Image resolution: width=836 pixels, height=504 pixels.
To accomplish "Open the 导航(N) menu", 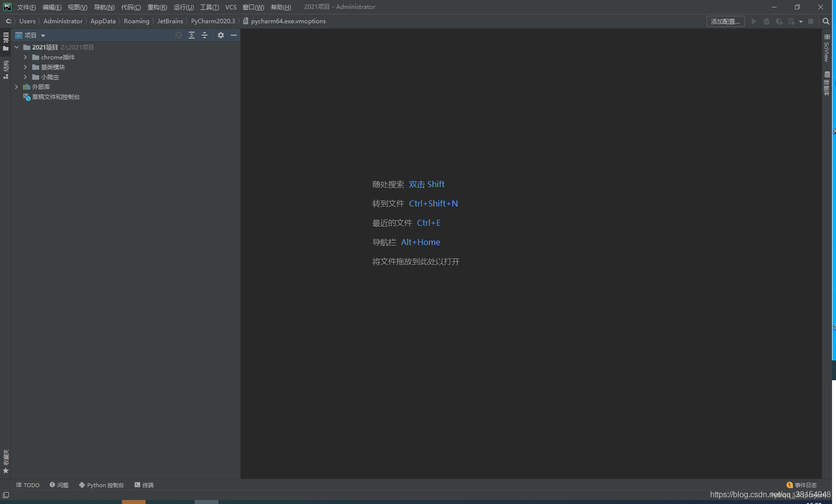I will [104, 7].
